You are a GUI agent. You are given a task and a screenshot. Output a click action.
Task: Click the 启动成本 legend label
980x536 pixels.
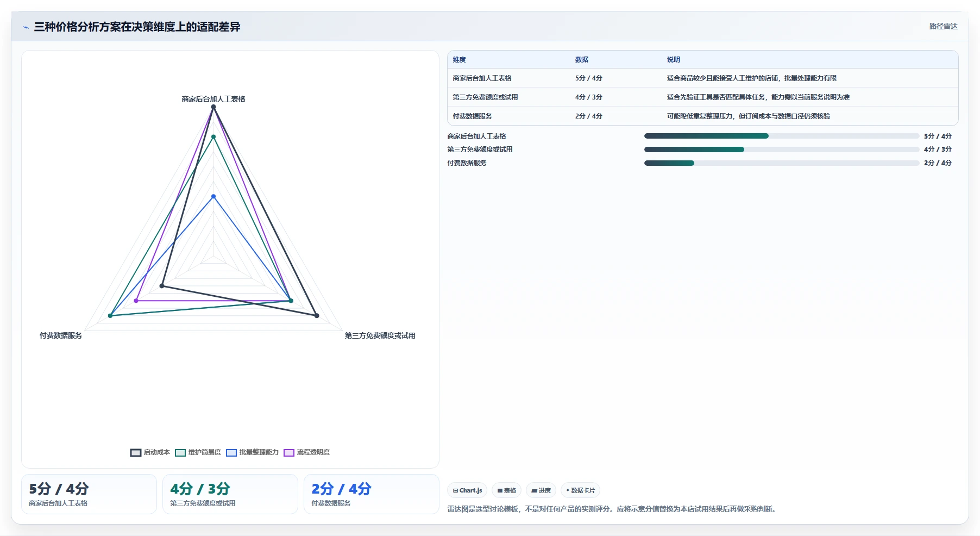point(157,452)
